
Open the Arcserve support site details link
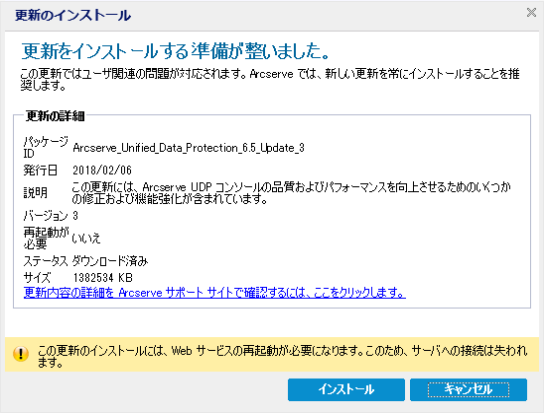coord(215,293)
